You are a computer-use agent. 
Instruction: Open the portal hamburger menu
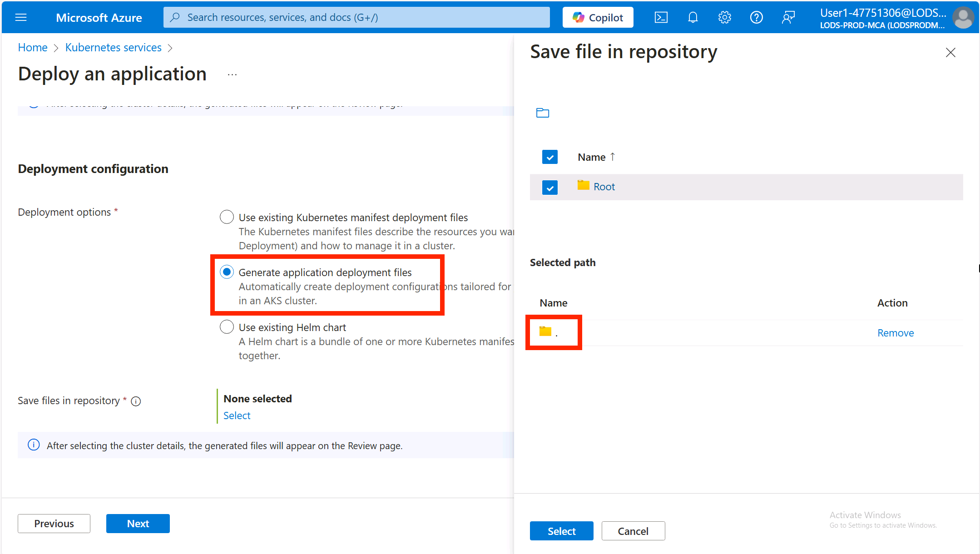click(21, 17)
